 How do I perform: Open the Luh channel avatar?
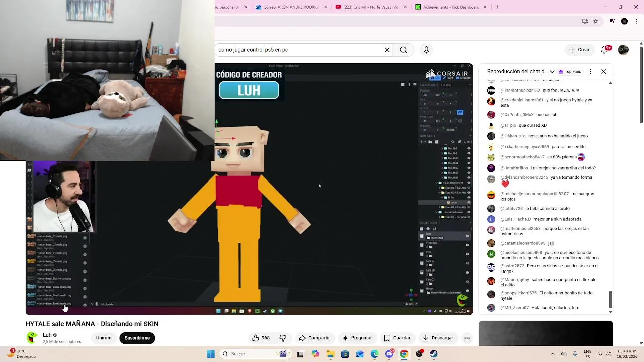click(x=32, y=338)
